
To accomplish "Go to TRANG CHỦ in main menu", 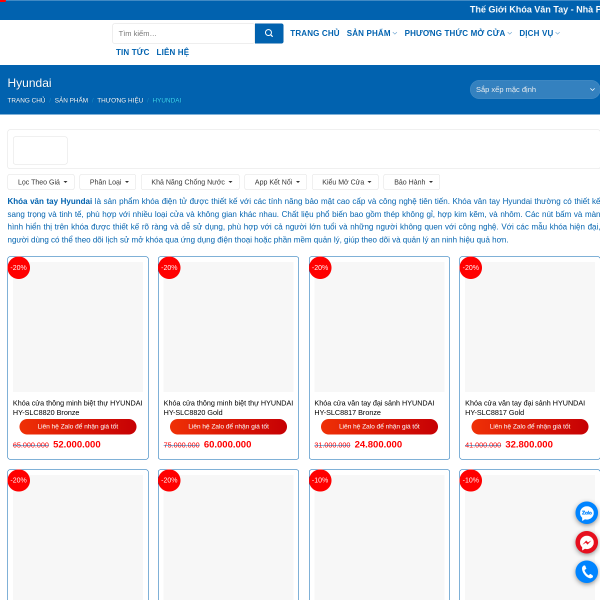I will pos(315,33).
